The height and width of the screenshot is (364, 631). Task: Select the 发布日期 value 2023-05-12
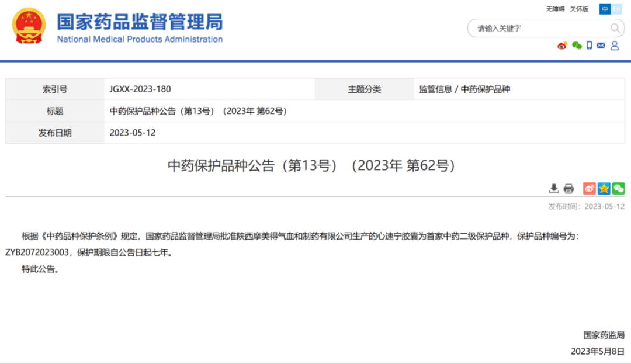pos(133,133)
